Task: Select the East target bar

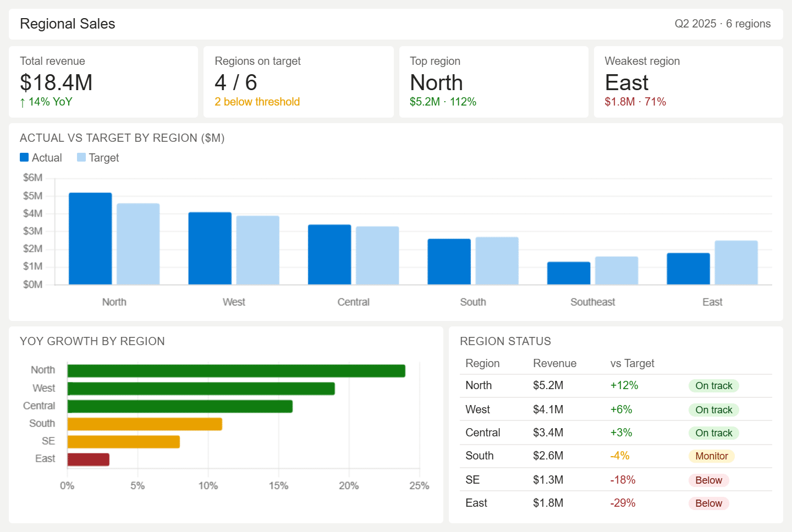Action: pyautogui.click(x=736, y=263)
